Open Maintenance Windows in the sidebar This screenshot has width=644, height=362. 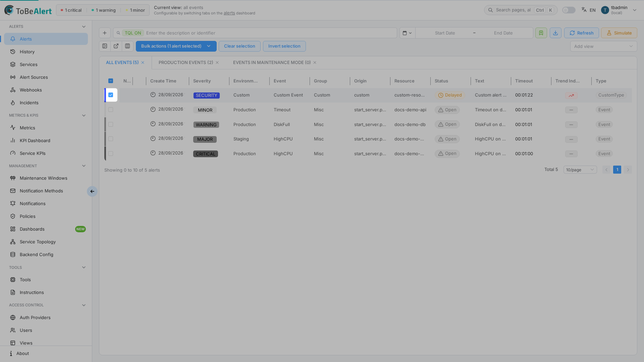[46, 178]
